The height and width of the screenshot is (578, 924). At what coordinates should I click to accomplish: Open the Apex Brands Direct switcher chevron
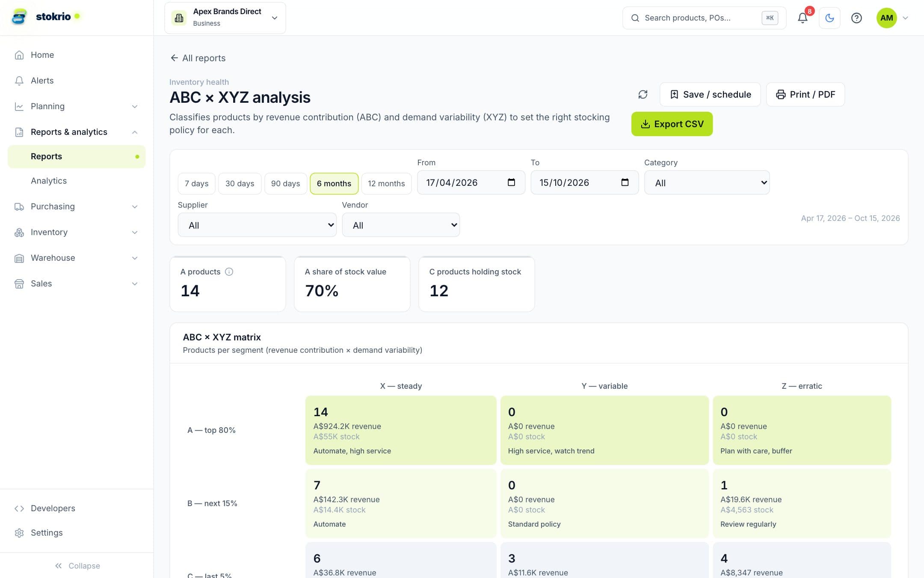click(x=275, y=18)
